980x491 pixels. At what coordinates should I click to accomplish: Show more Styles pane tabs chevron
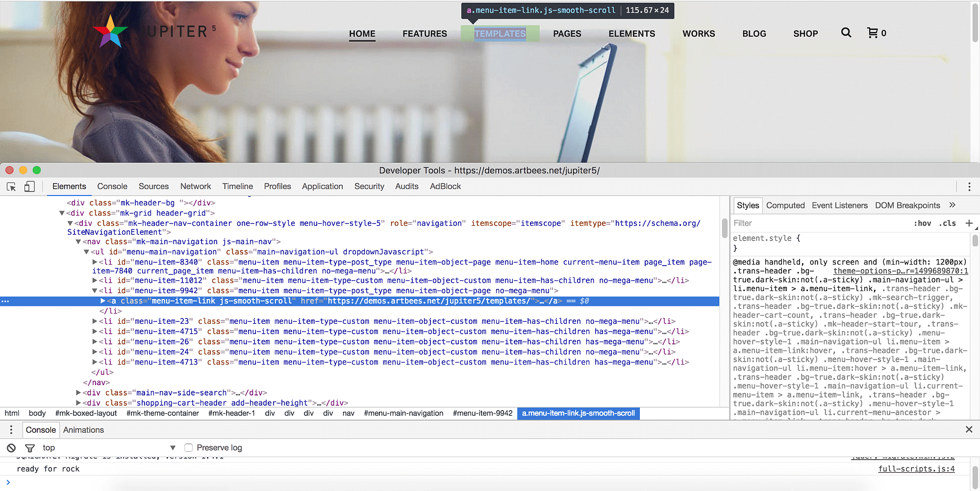point(952,205)
